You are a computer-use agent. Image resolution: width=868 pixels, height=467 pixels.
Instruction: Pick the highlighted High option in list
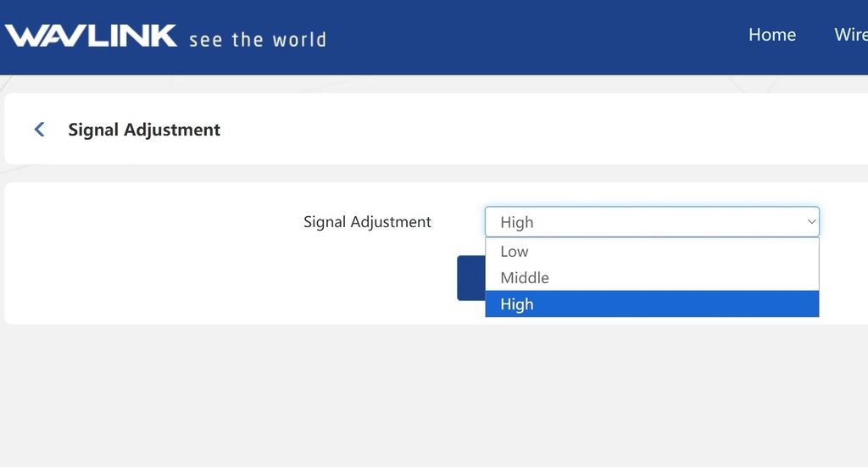[x=517, y=304]
